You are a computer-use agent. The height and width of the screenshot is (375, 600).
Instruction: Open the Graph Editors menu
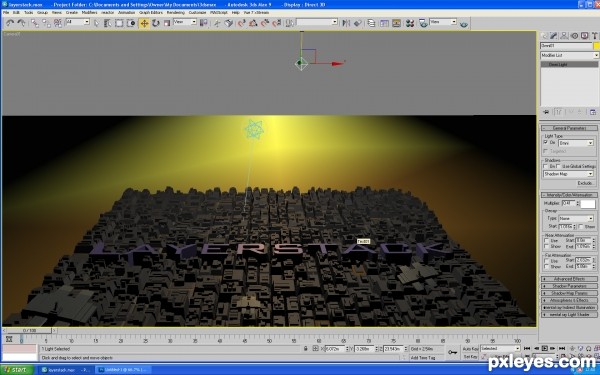point(151,13)
